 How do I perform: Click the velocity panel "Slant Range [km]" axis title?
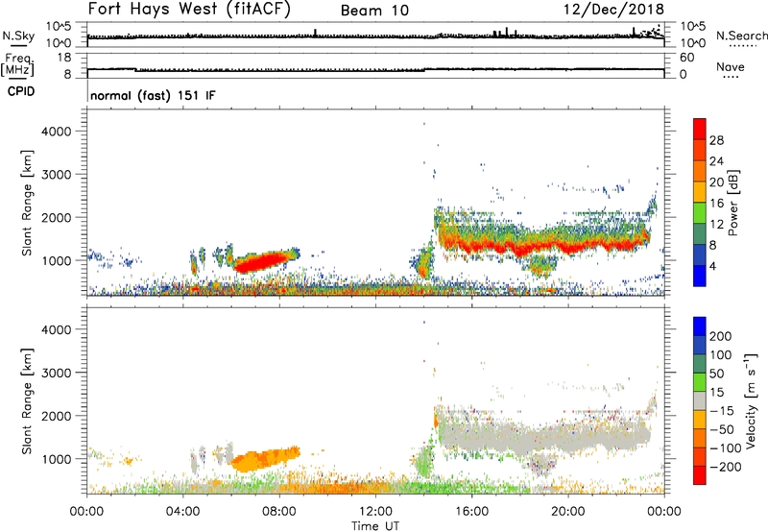tap(27, 401)
